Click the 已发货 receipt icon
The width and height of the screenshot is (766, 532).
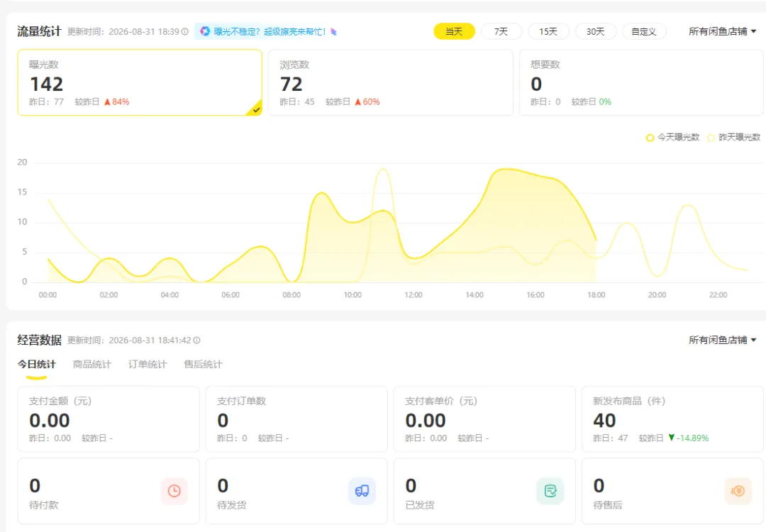[550, 491]
